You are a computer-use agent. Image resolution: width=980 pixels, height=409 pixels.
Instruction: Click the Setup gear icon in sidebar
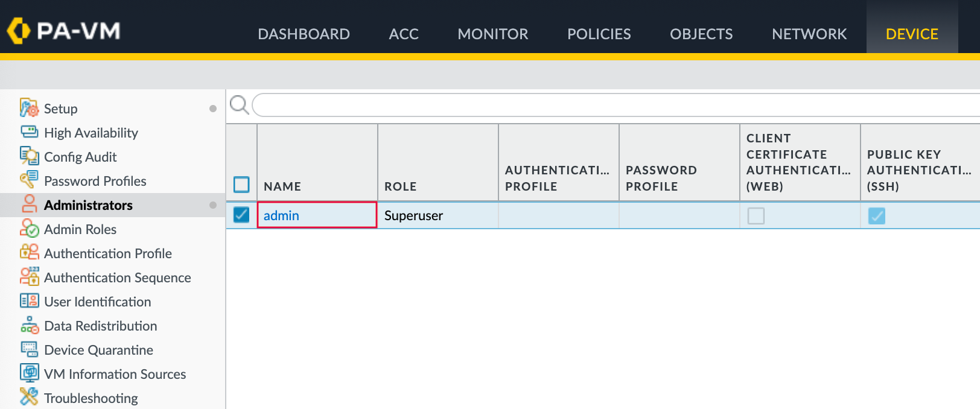click(29, 109)
